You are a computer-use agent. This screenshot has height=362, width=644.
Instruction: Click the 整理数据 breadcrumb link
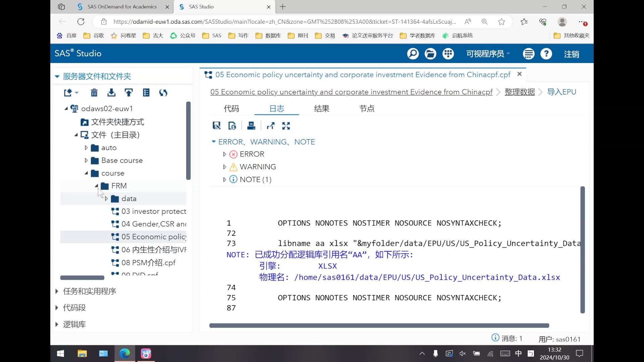tap(520, 92)
